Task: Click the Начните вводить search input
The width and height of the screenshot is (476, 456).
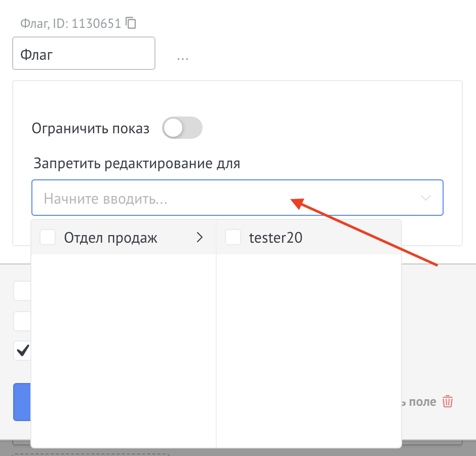Action: (152, 198)
